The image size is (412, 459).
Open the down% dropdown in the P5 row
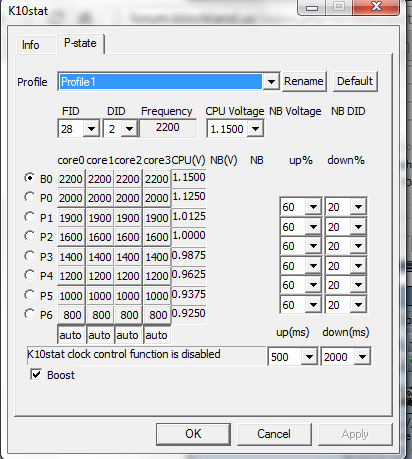358,304
